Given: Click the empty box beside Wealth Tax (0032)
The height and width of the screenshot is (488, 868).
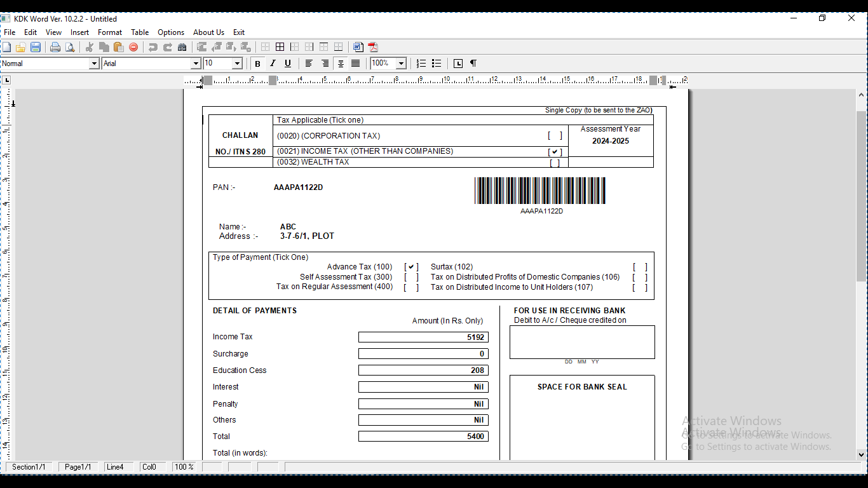Looking at the screenshot, I should [555, 163].
